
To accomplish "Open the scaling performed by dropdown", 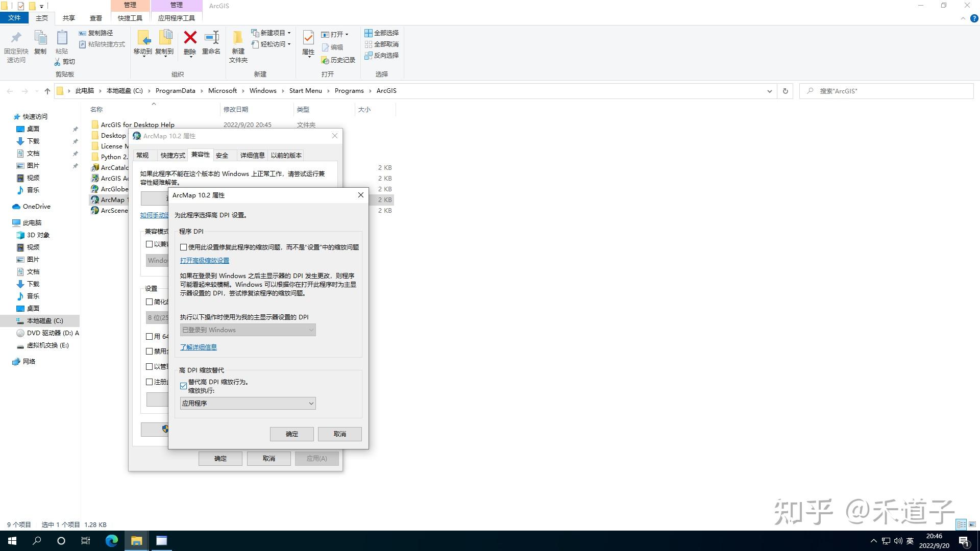I will click(248, 403).
